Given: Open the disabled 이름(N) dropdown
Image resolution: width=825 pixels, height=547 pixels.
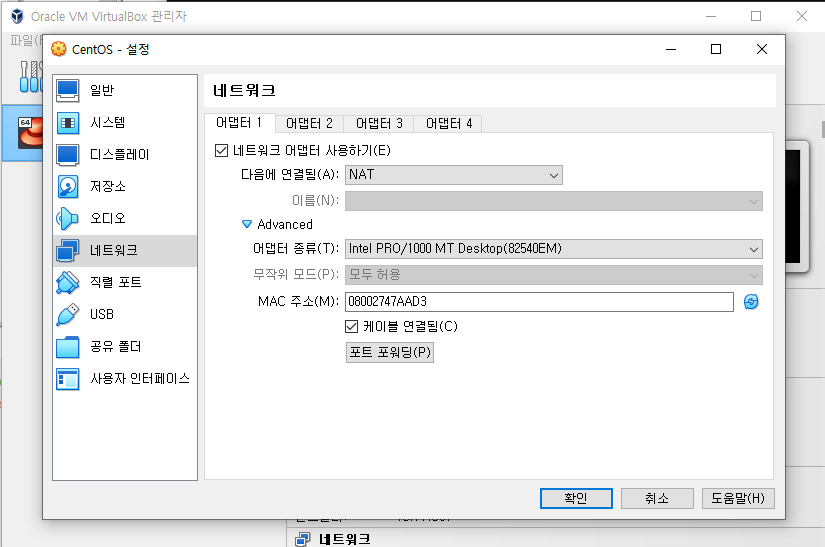Looking at the screenshot, I should [x=554, y=201].
